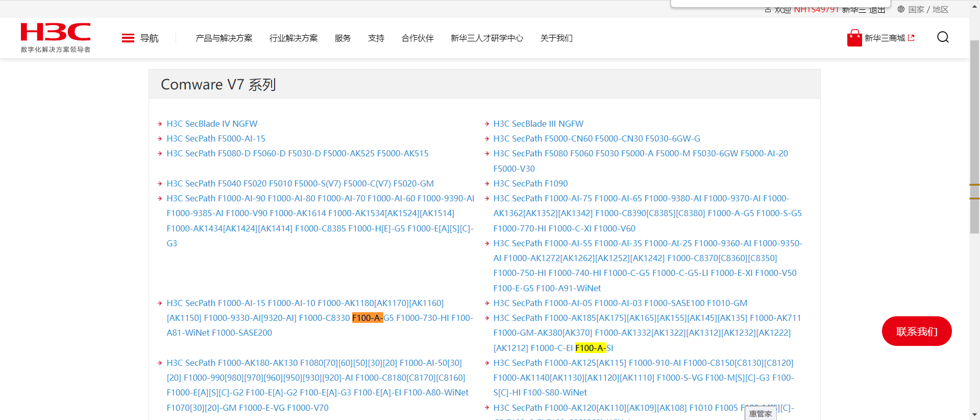Open the 产品与解决方案 menu

[x=224, y=38]
